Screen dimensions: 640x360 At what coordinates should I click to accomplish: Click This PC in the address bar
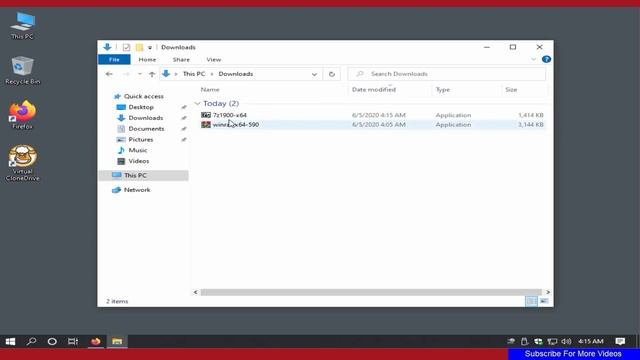[x=194, y=74]
